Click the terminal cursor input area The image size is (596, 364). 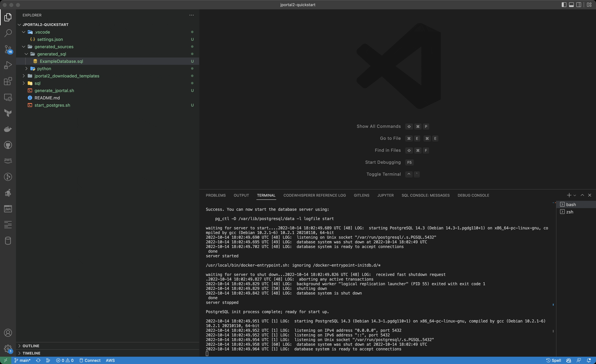[x=207, y=354]
